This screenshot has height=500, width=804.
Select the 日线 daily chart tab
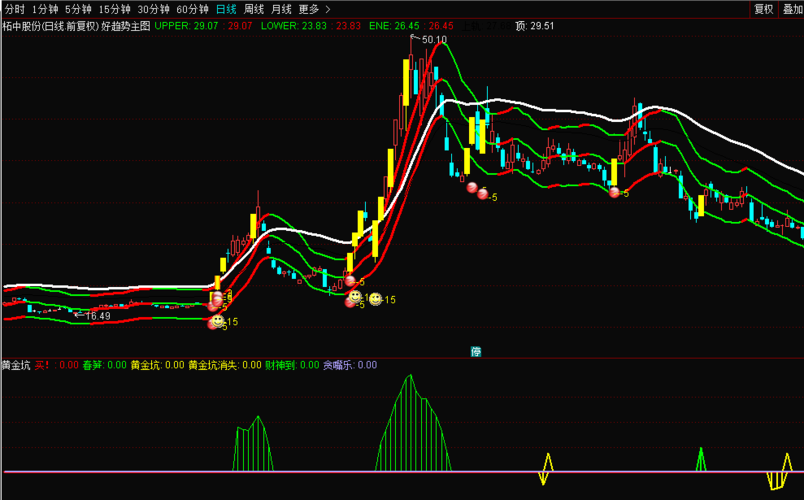coord(227,9)
